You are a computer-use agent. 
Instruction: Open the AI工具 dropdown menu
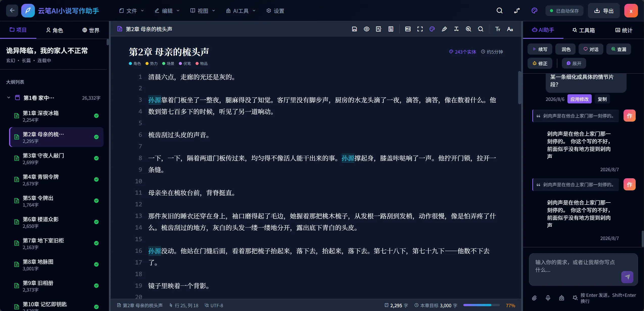pyautogui.click(x=241, y=11)
